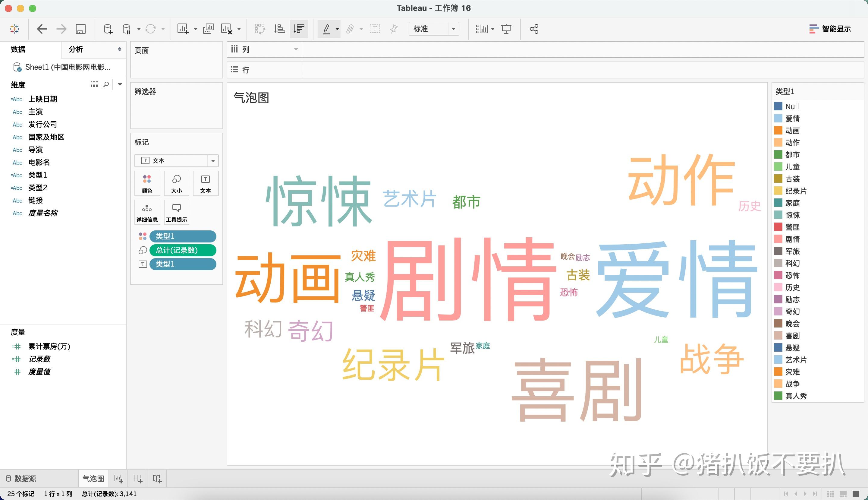
Task: Click the Presentation mode icon
Action: (506, 29)
